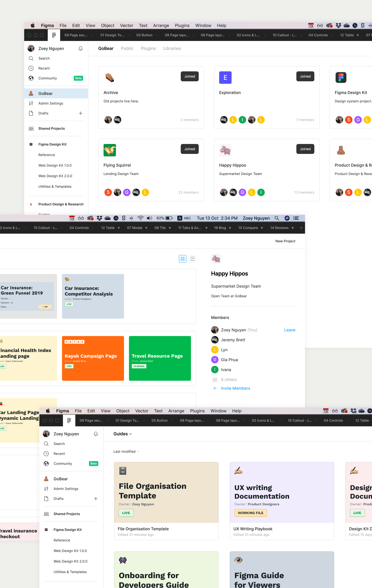Open Travel Resource Page file thumbnail

[160, 358]
